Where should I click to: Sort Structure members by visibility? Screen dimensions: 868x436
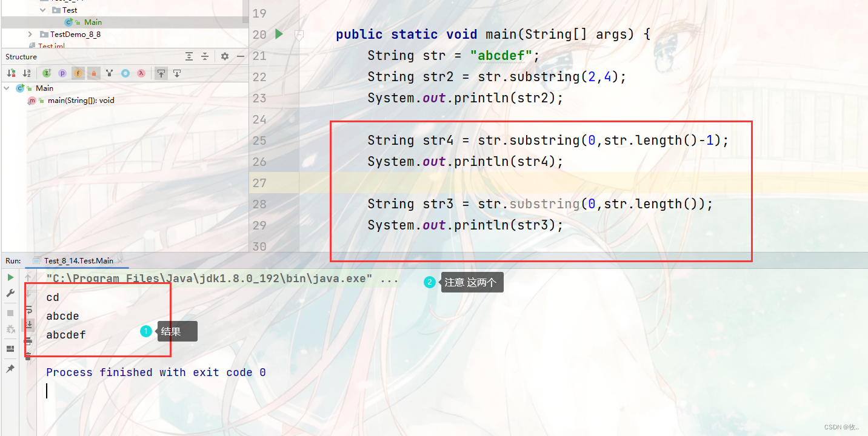11,73
